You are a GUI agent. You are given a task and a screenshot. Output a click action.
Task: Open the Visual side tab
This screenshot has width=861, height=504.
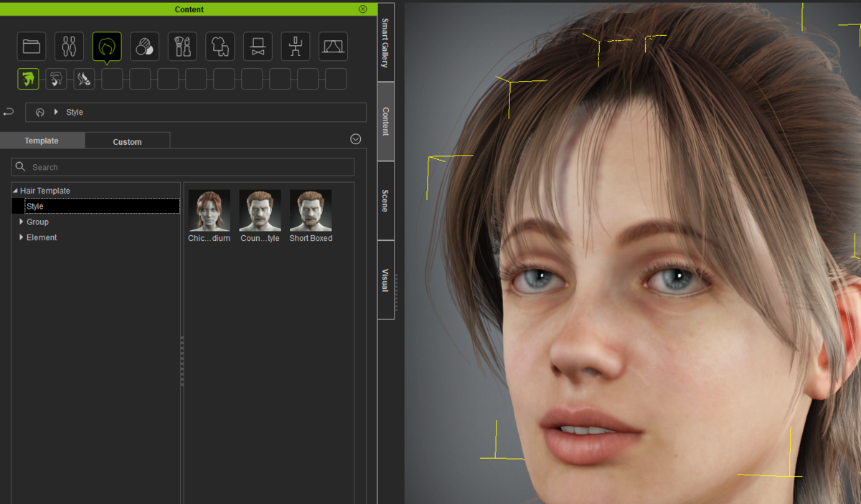coord(385,280)
